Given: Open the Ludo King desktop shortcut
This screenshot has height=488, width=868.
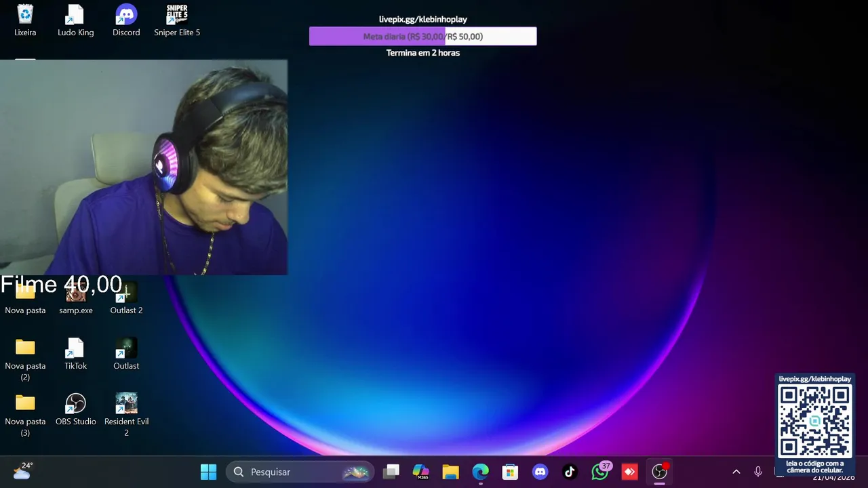Looking at the screenshot, I should [75, 20].
